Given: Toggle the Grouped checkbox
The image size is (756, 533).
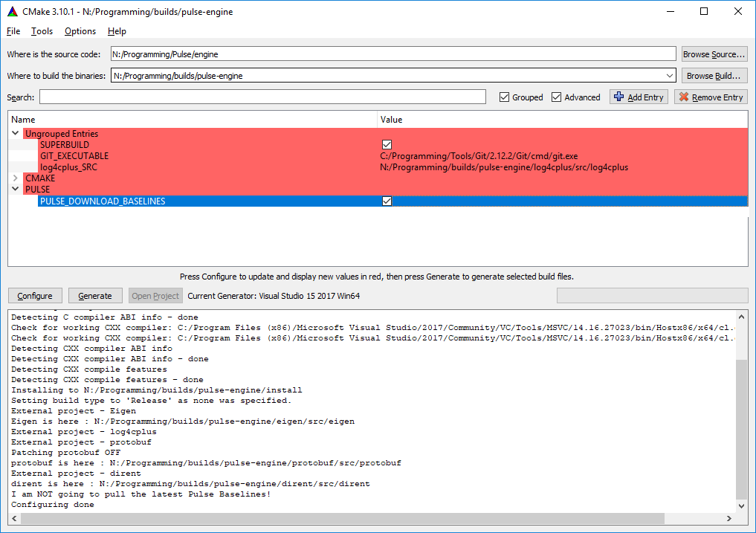Looking at the screenshot, I should 505,97.
